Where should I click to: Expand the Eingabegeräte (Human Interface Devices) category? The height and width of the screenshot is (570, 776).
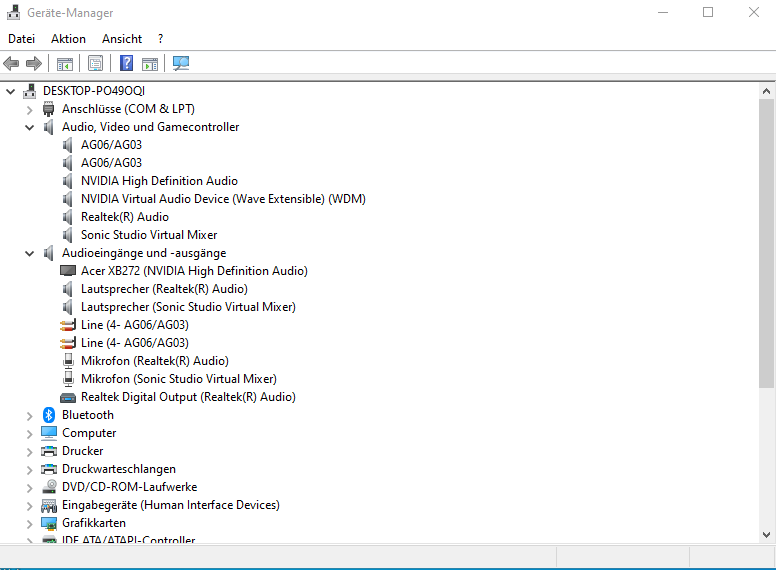coord(29,506)
